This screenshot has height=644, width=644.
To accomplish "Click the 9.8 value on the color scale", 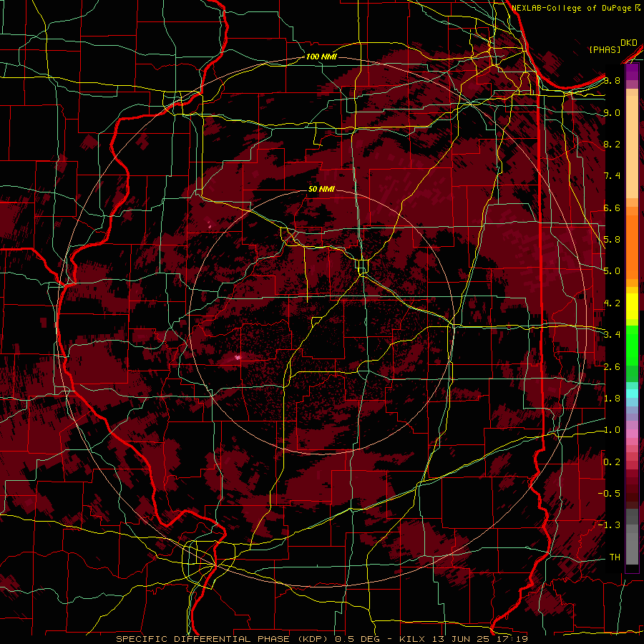I will click(612, 80).
